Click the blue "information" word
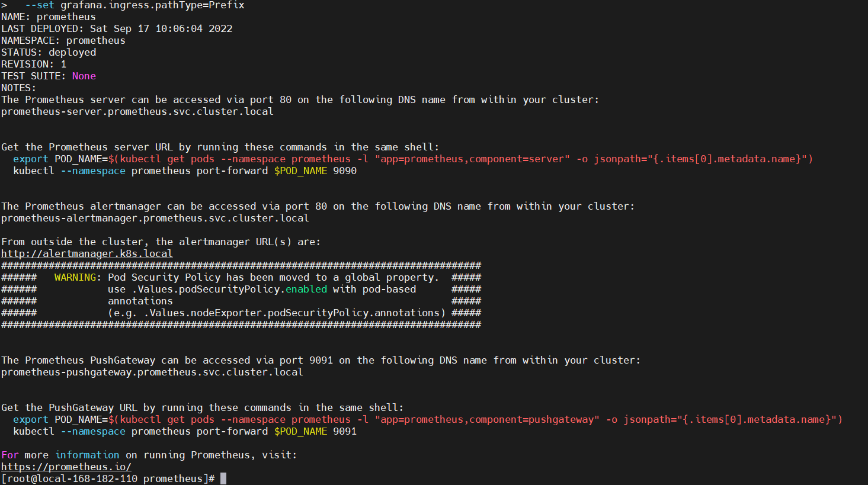 tap(87, 455)
